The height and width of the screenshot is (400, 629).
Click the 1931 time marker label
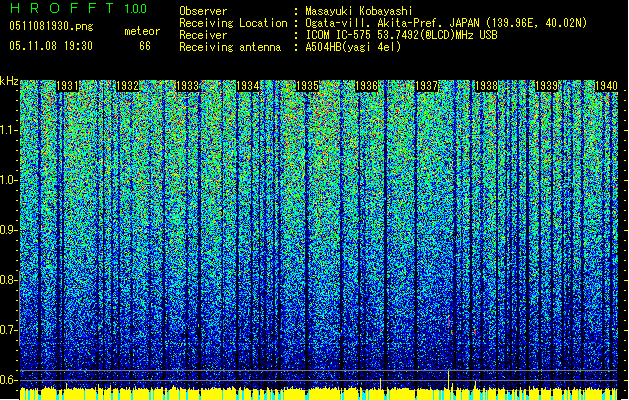coord(67,86)
